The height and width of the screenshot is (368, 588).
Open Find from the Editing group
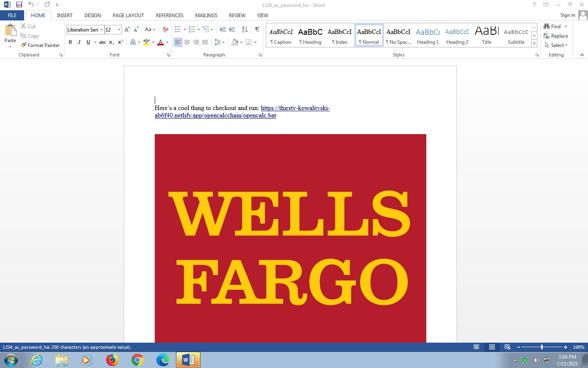click(x=552, y=27)
